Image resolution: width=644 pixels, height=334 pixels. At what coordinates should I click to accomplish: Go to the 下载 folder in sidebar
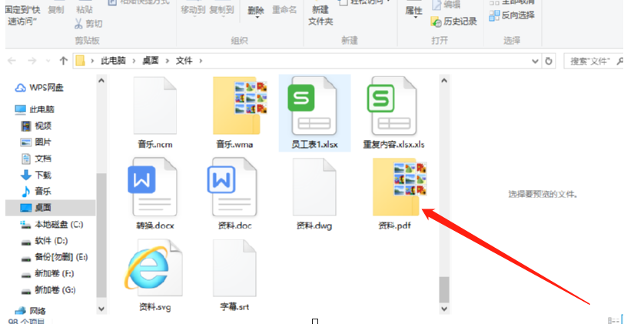pyautogui.click(x=36, y=175)
